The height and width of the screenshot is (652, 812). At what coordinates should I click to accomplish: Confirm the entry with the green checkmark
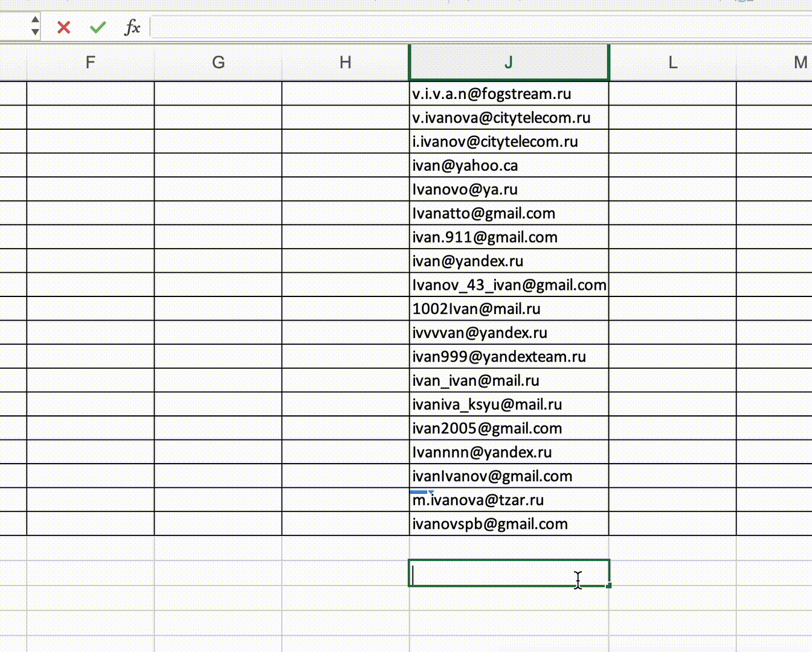pyautogui.click(x=98, y=27)
